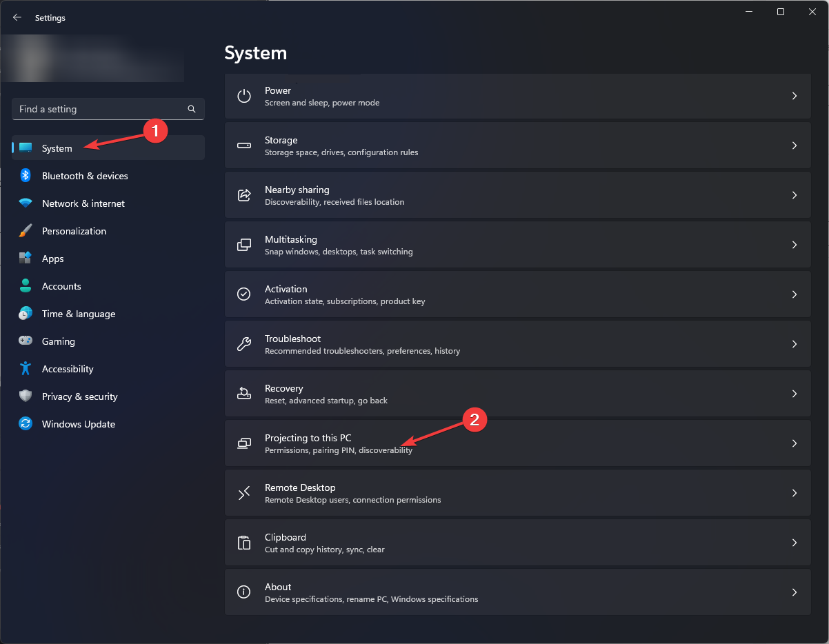
Task: Click "Storage space, drives, configuration rules" text
Action: tap(341, 152)
